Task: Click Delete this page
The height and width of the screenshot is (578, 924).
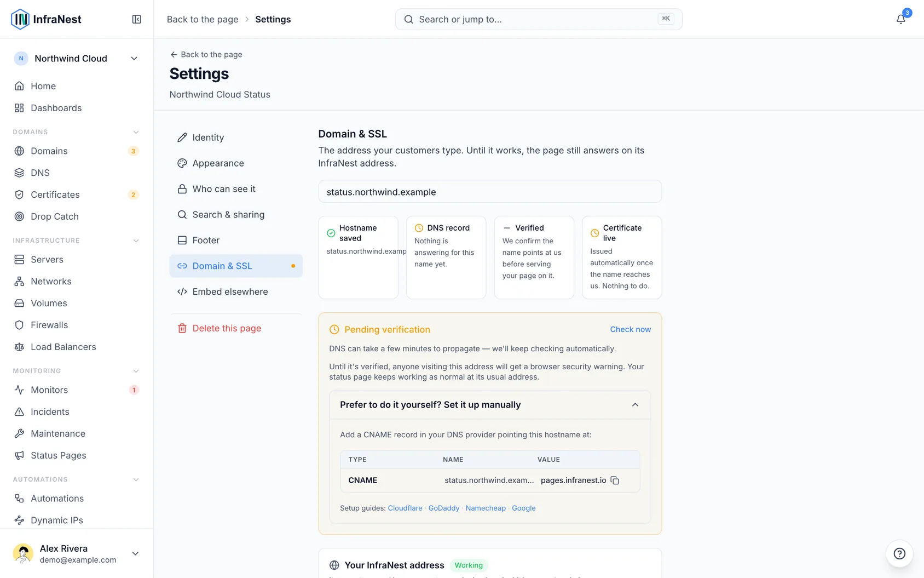Action: point(236,328)
